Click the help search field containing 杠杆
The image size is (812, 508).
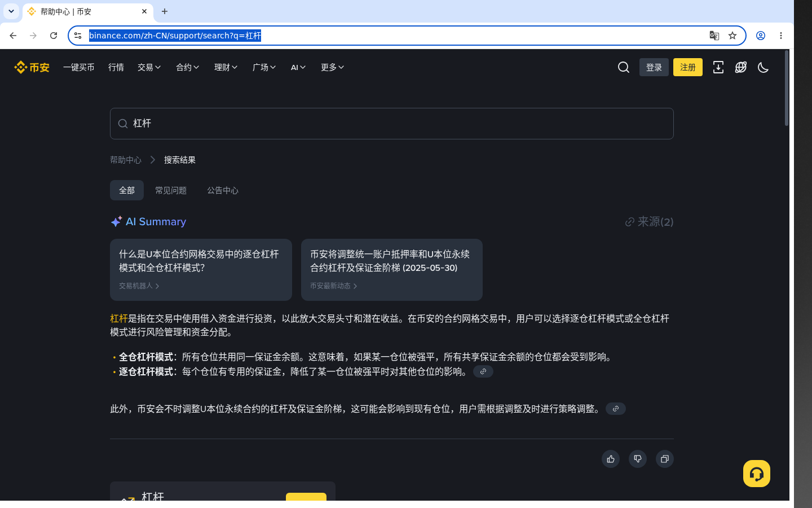392,124
